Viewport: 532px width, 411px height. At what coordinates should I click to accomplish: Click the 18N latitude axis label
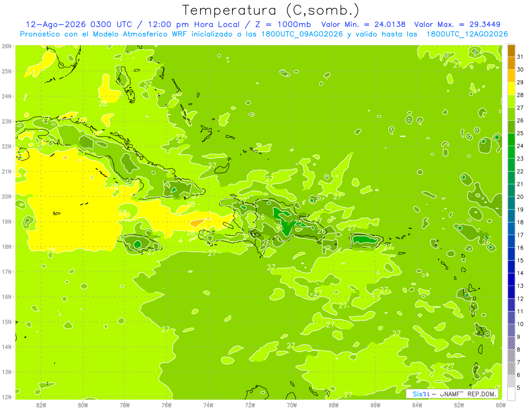coord(7,247)
